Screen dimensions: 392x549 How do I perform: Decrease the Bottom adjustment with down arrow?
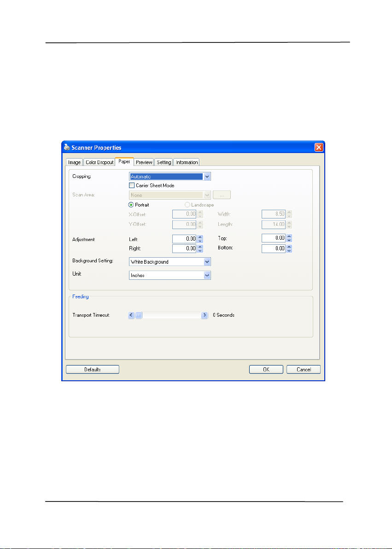coord(289,251)
